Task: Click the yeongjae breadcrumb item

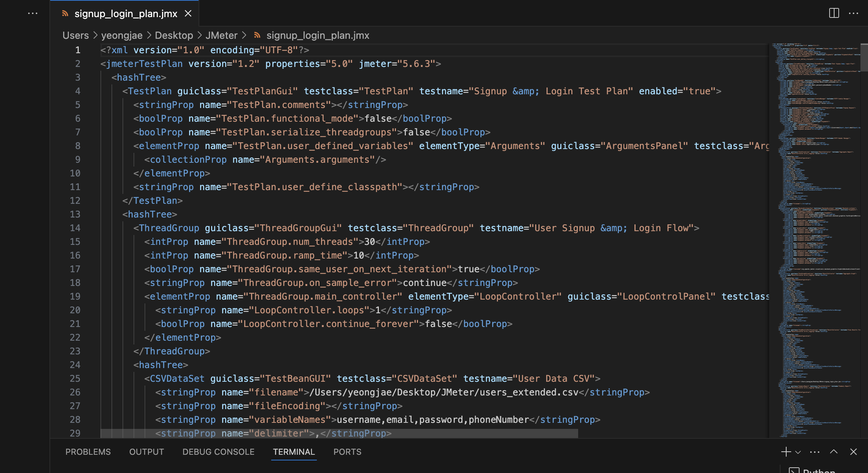Action: [122, 35]
